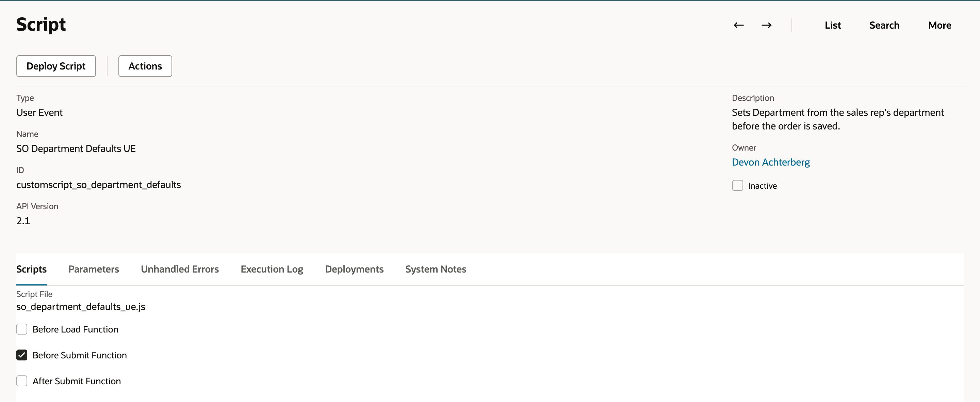This screenshot has height=402, width=980.
Task: Click the Script page heading
Action: click(41, 25)
